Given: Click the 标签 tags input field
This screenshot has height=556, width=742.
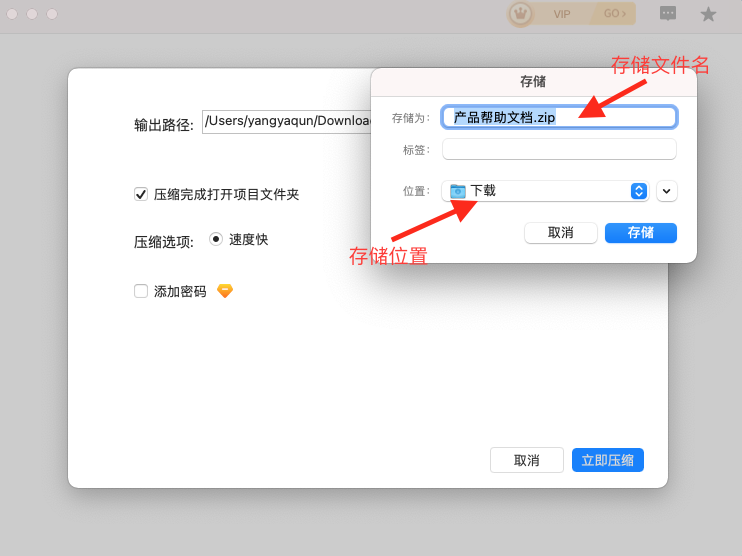Looking at the screenshot, I should tap(559, 150).
